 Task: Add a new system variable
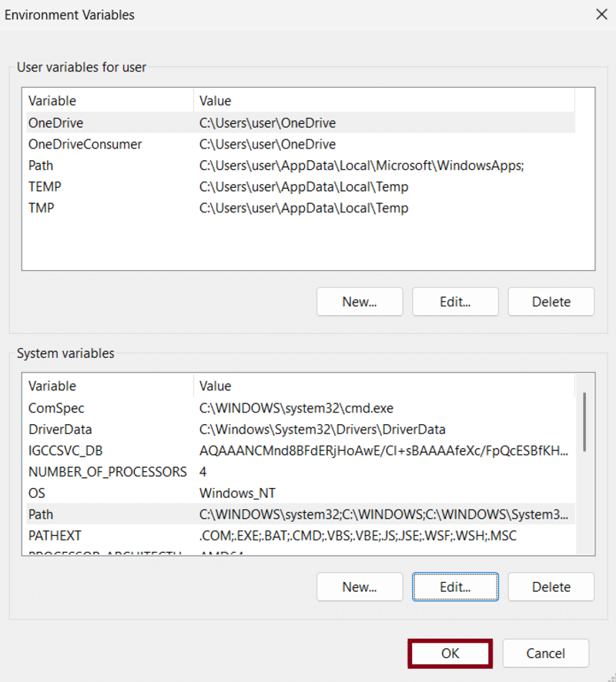(x=359, y=587)
